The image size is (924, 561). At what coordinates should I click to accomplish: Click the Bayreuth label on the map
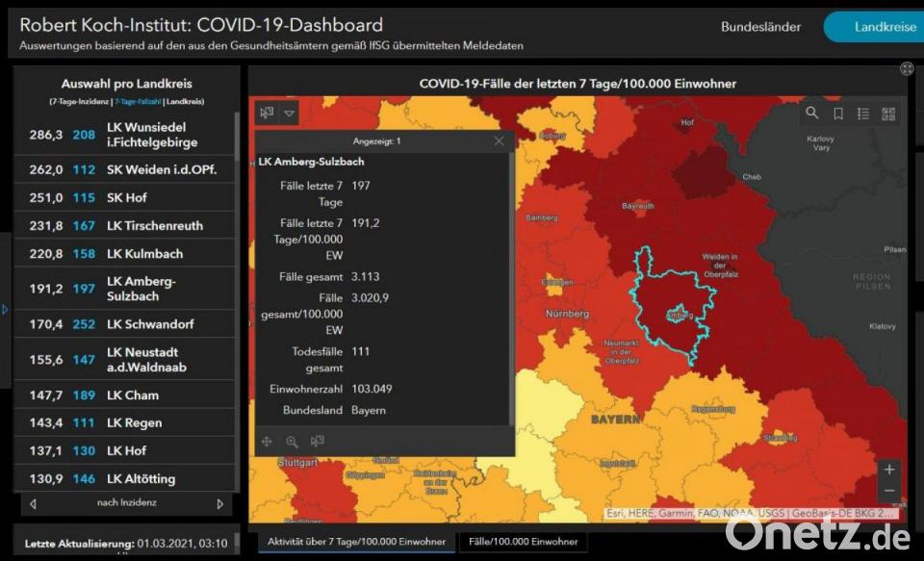point(637,206)
